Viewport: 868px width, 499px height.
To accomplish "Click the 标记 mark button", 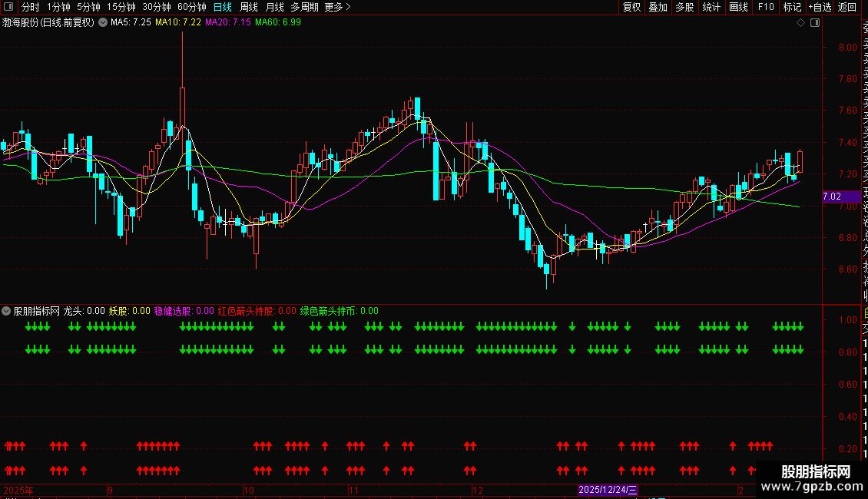I will click(792, 7).
